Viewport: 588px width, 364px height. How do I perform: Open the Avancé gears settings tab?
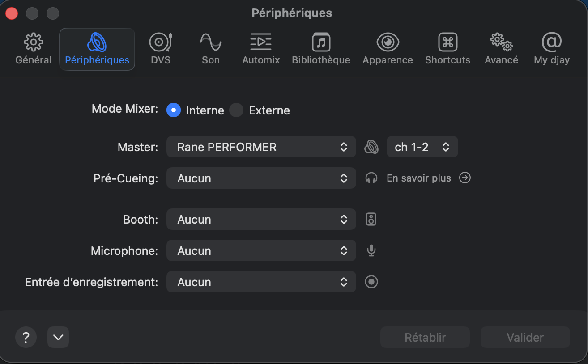pyautogui.click(x=501, y=49)
